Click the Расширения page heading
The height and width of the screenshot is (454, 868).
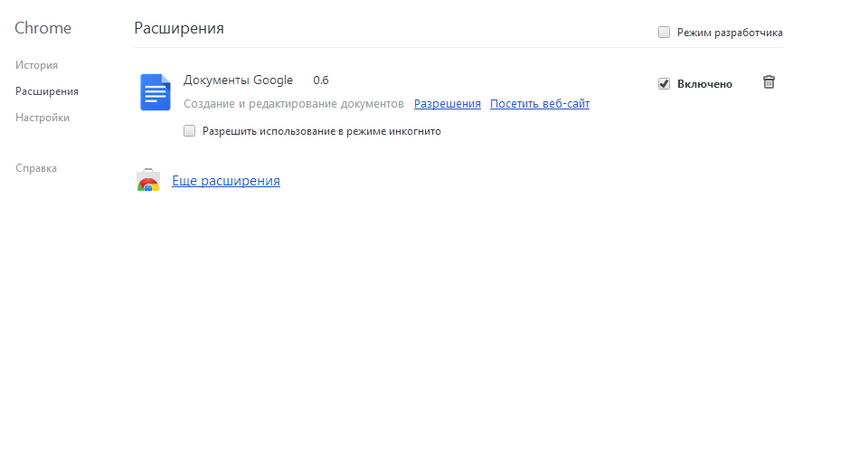pyautogui.click(x=179, y=28)
